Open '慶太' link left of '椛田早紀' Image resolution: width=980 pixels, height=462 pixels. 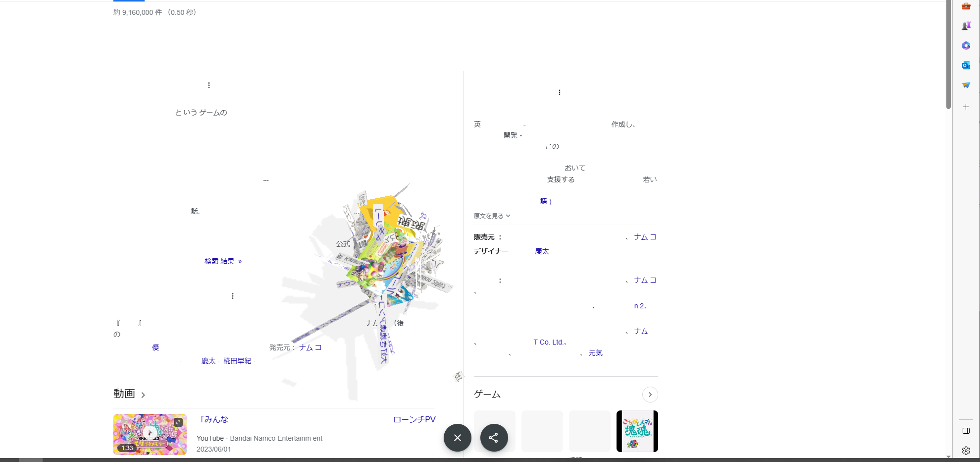208,361
